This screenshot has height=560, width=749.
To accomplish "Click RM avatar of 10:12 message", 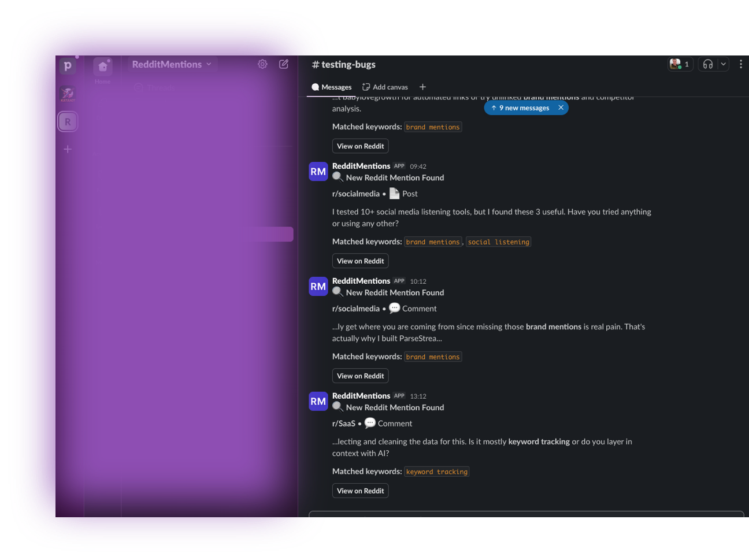I will tap(318, 287).
